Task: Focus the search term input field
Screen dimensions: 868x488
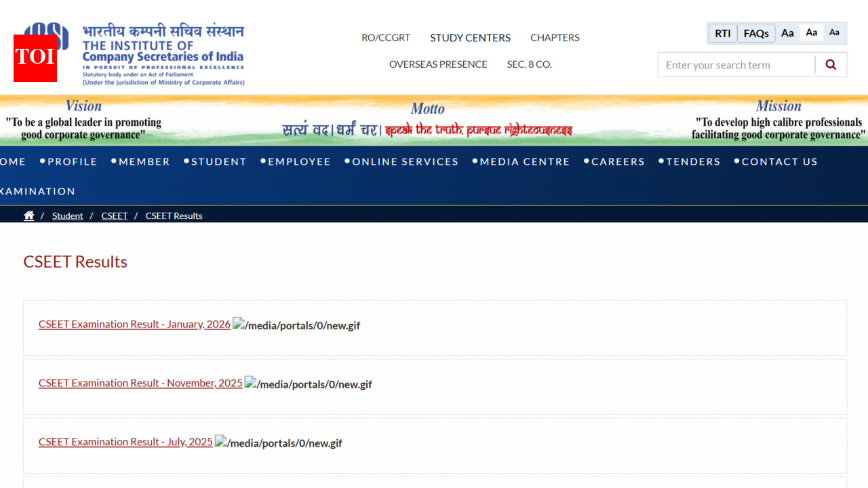Action: point(736,65)
